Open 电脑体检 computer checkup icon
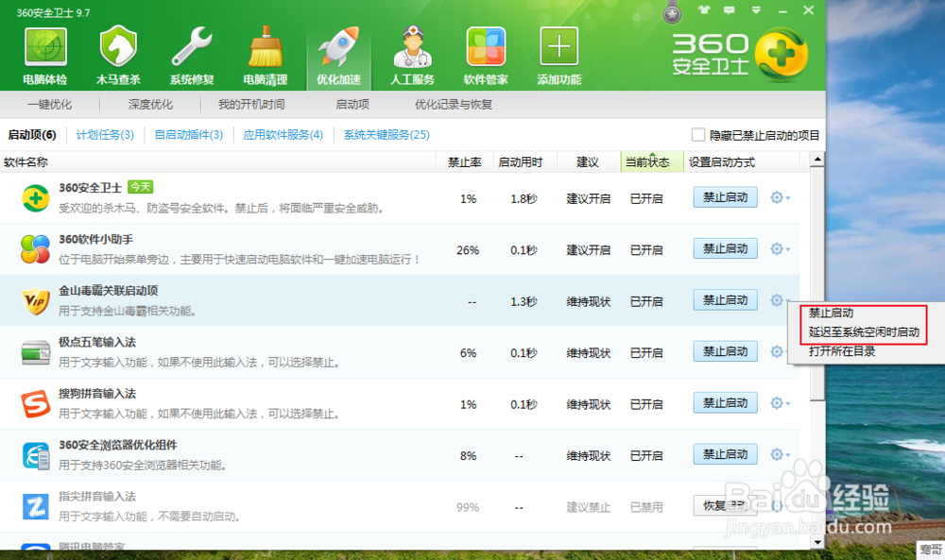The image size is (945, 560). tap(45, 54)
